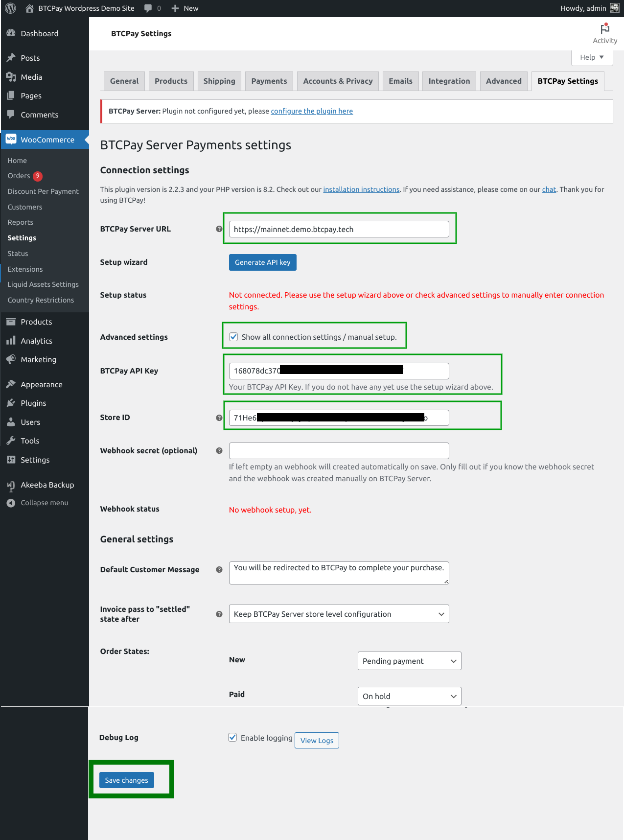Click the Akeeba Backup icon
The image size is (624, 840).
tap(11, 486)
